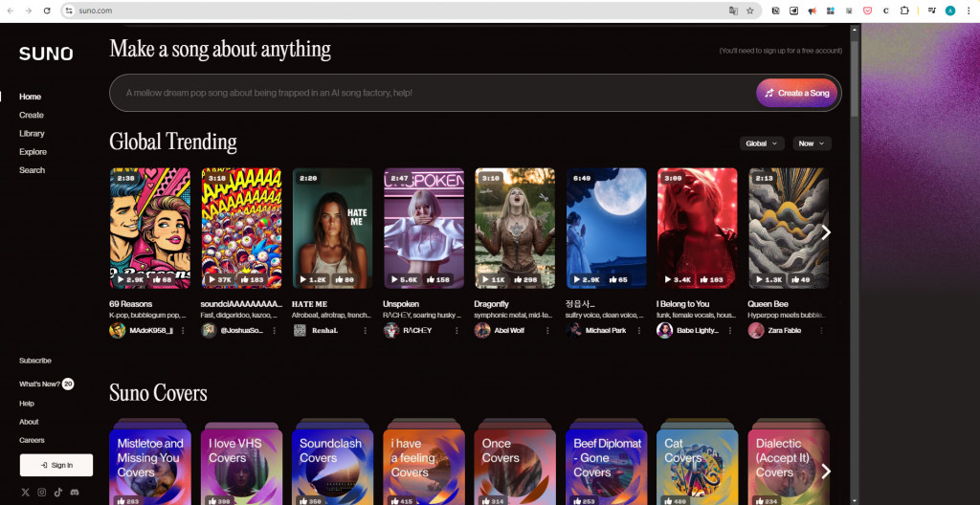Go back in browser history
Viewport: 980px width, 505px height.
coord(10,11)
